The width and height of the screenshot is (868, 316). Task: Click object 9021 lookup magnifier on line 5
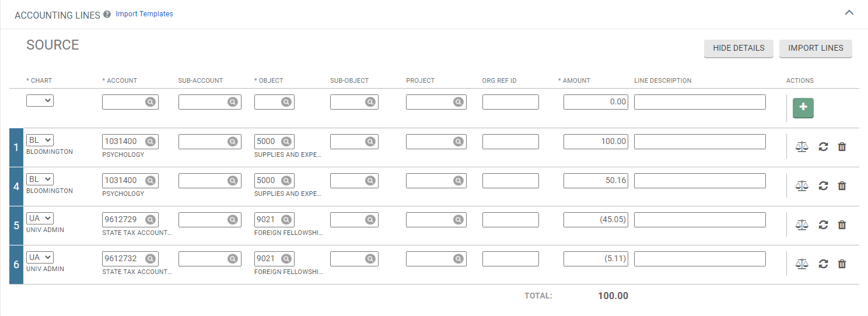[286, 220]
